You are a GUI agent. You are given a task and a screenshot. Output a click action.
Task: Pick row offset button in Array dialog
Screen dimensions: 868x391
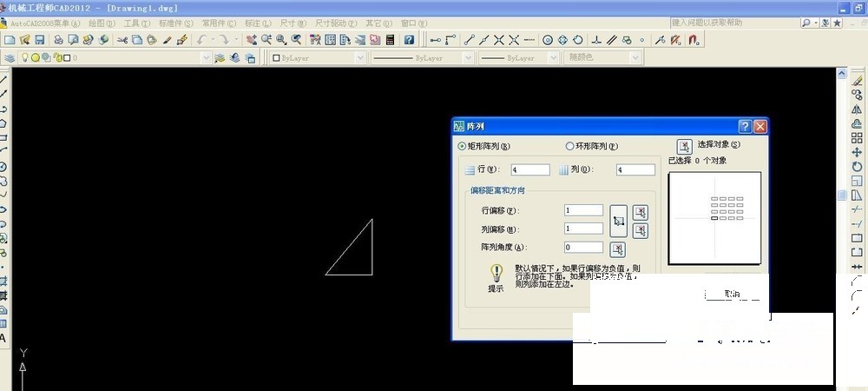click(641, 212)
